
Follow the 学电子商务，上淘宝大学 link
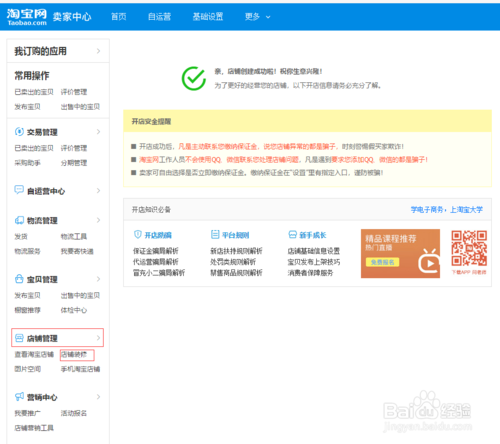tap(447, 209)
